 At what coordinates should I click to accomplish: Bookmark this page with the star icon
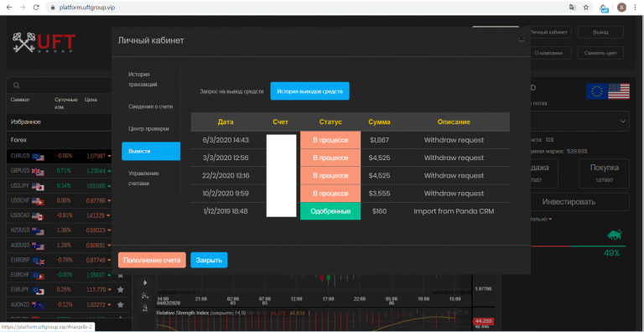click(x=586, y=8)
